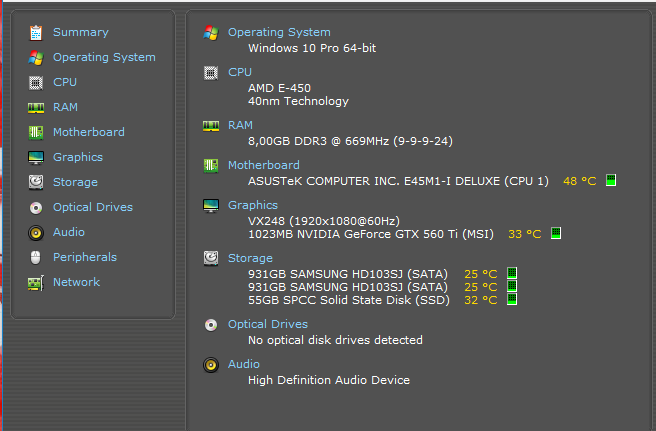
Task: Open the Network section in sidebar
Action: click(x=76, y=282)
